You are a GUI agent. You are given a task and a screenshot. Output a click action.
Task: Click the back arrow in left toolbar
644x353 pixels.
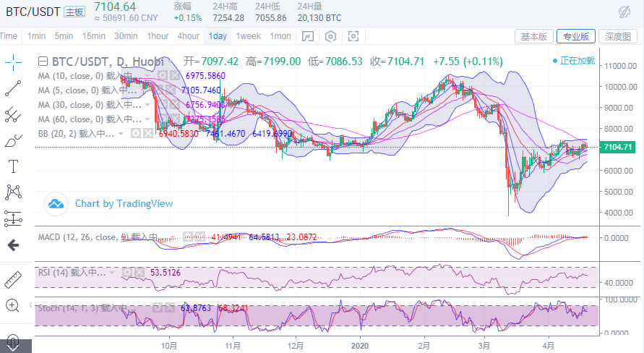pyautogui.click(x=13, y=245)
